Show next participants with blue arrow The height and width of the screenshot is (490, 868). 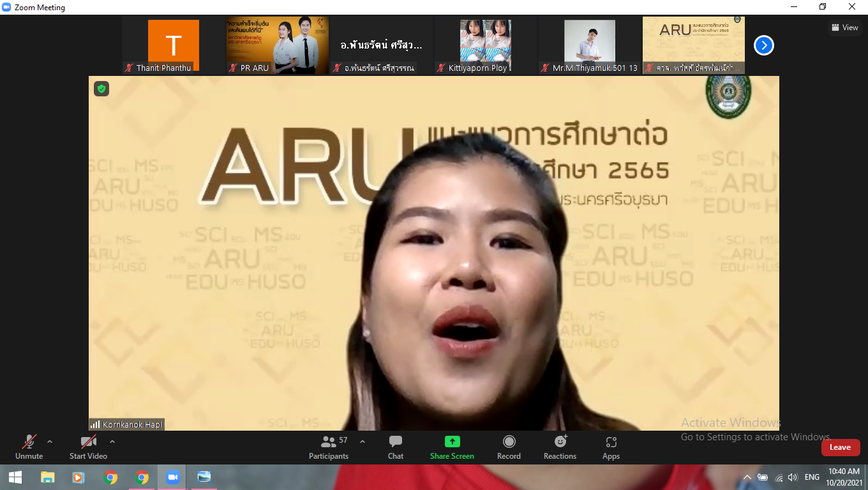[x=764, y=45]
